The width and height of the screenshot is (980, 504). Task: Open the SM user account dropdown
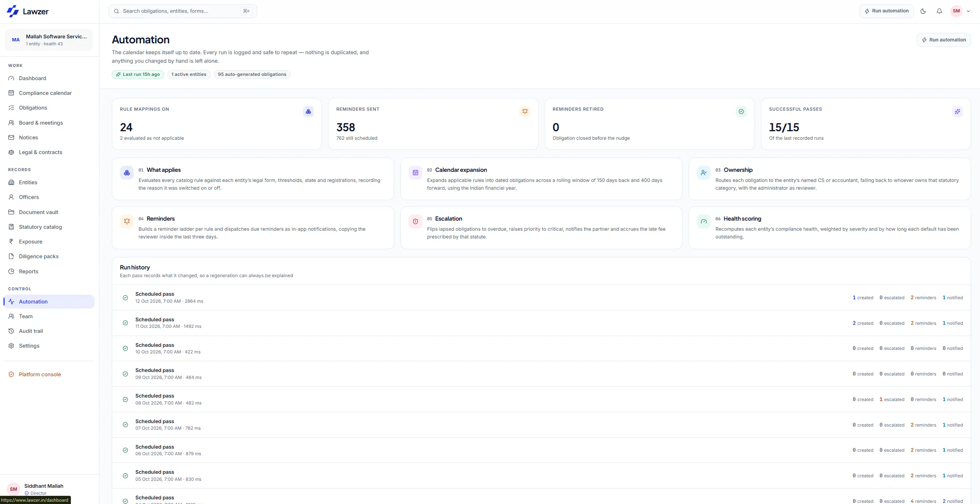960,11
